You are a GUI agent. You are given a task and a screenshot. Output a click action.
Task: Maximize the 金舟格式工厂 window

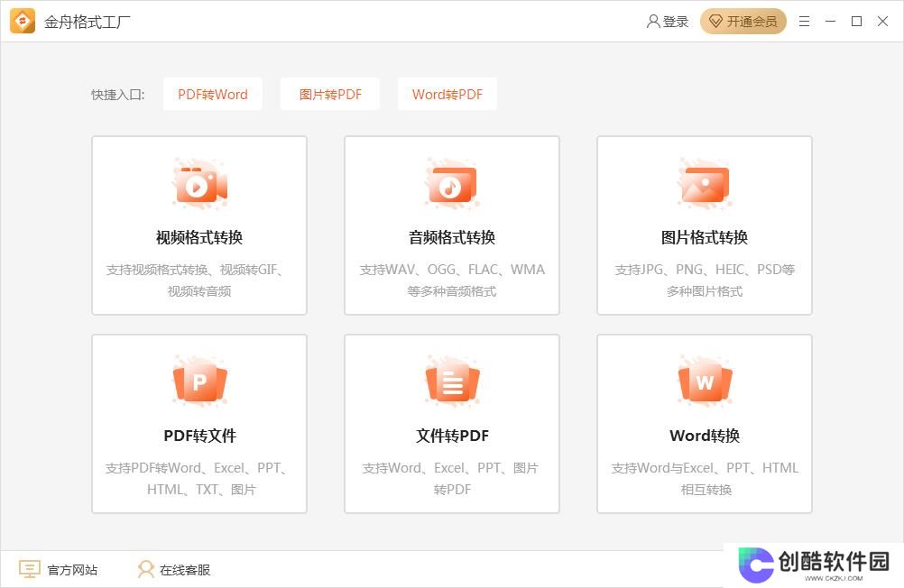(x=857, y=22)
